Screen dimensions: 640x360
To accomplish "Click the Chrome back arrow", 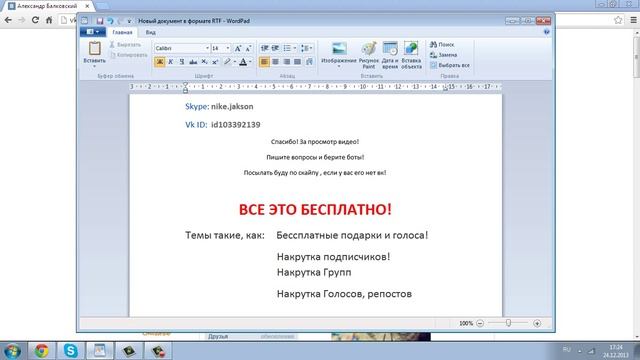I will point(8,20).
